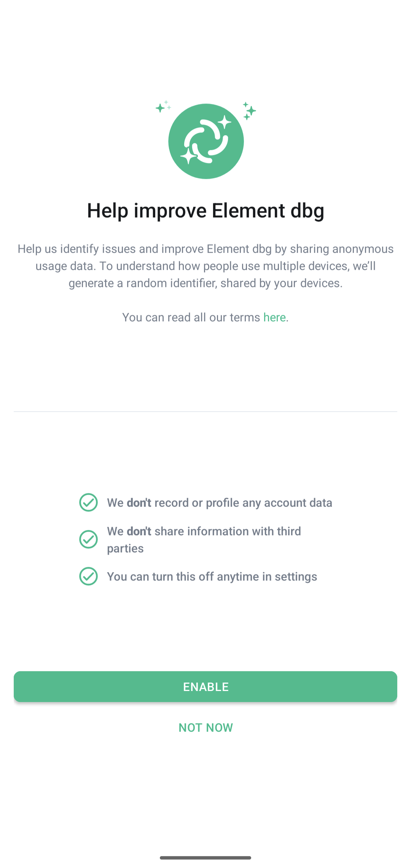Image resolution: width=411 pixels, height=868 pixels.
Task: Enable anonymous usage data sharing
Action: pyautogui.click(x=205, y=686)
